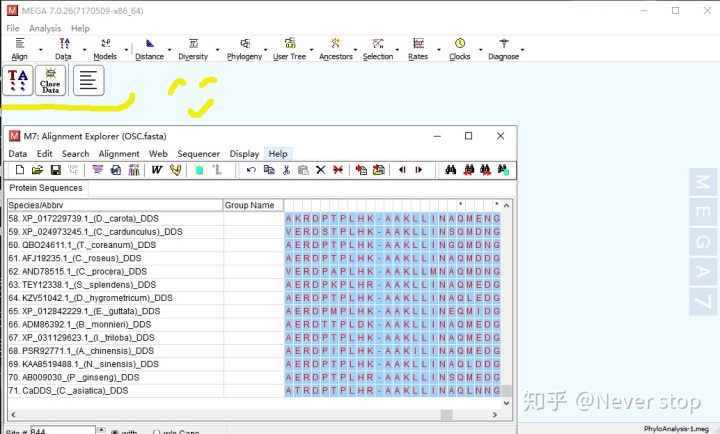This screenshot has width=720, height=434.
Task: Open the Search menu in Alignment Explorer
Action: [75, 154]
